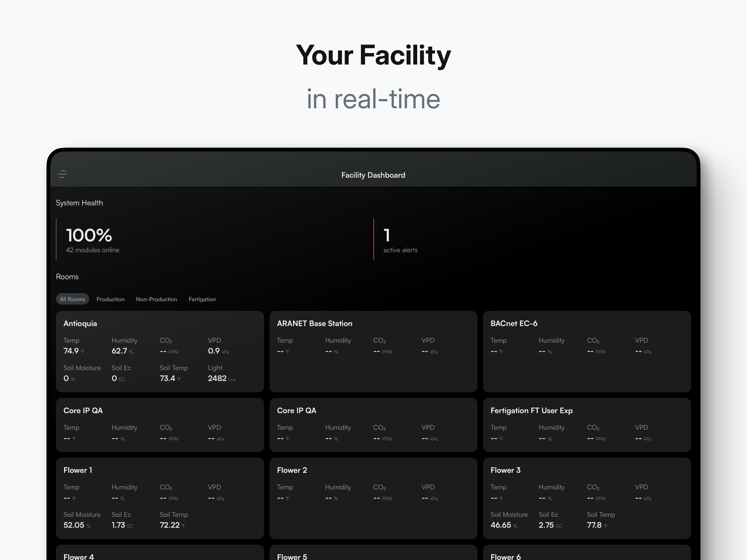Open the Flower 1 room card
The image size is (747, 560).
[160, 498]
